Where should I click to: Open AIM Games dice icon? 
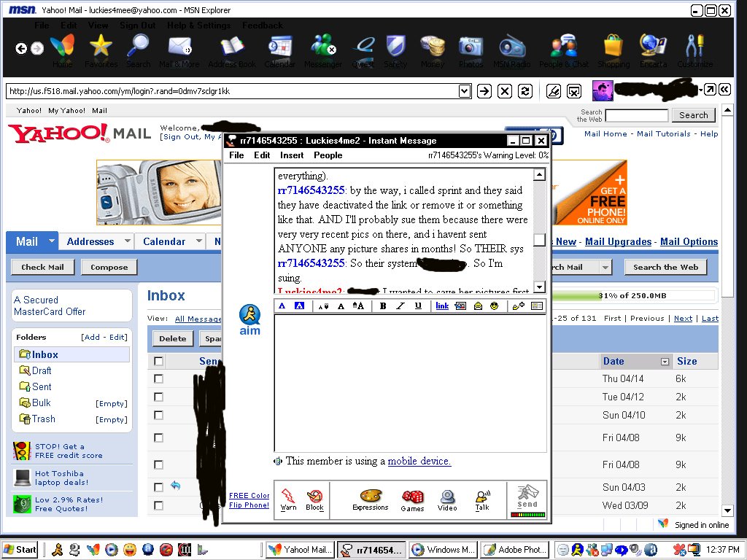click(x=413, y=500)
